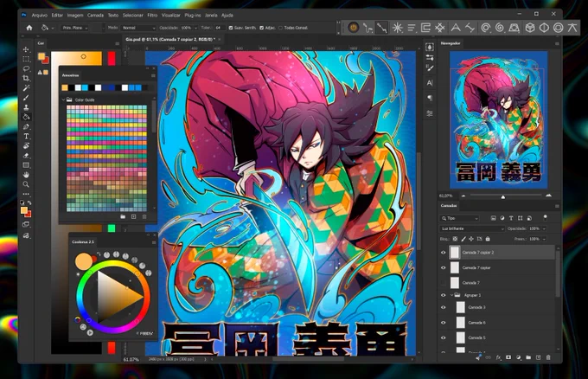The image size is (588, 379).
Task: Open the extra tools three-dots menu
Action: click(26, 194)
